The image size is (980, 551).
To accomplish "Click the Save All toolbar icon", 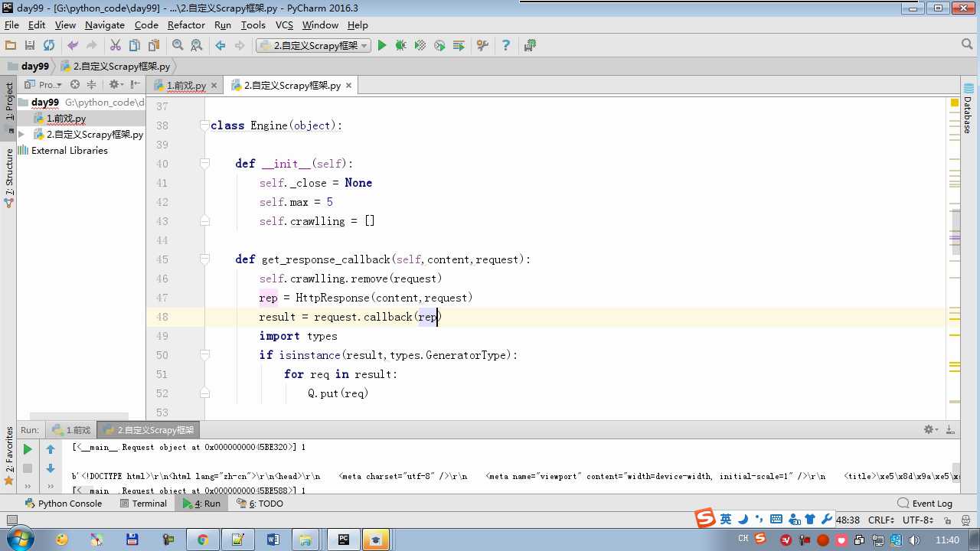I will tap(30, 46).
